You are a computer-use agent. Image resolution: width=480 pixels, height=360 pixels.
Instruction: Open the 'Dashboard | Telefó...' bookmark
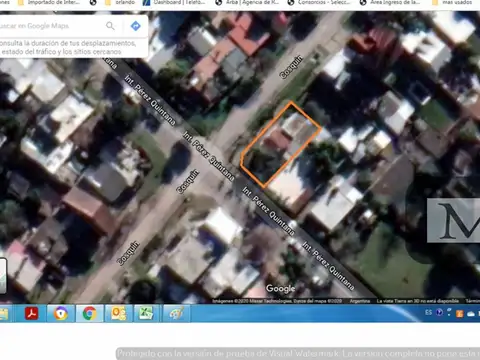pos(174,3)
